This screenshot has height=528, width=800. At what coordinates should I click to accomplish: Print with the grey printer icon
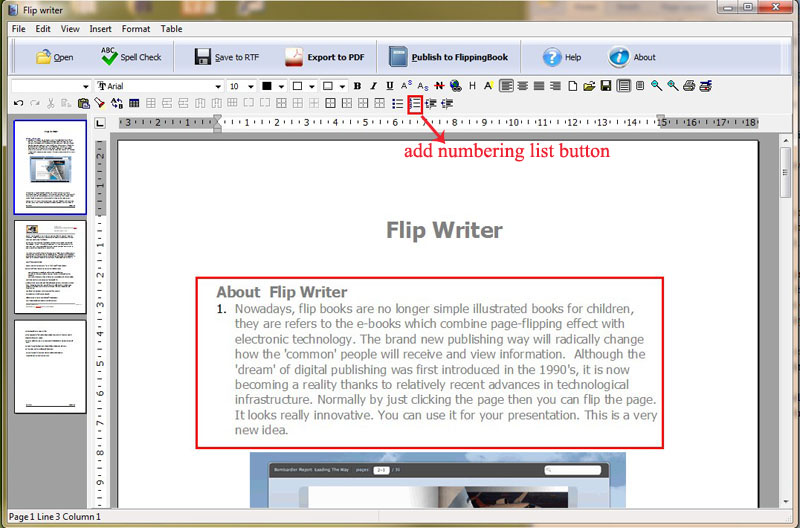click(x=689, y=86)
